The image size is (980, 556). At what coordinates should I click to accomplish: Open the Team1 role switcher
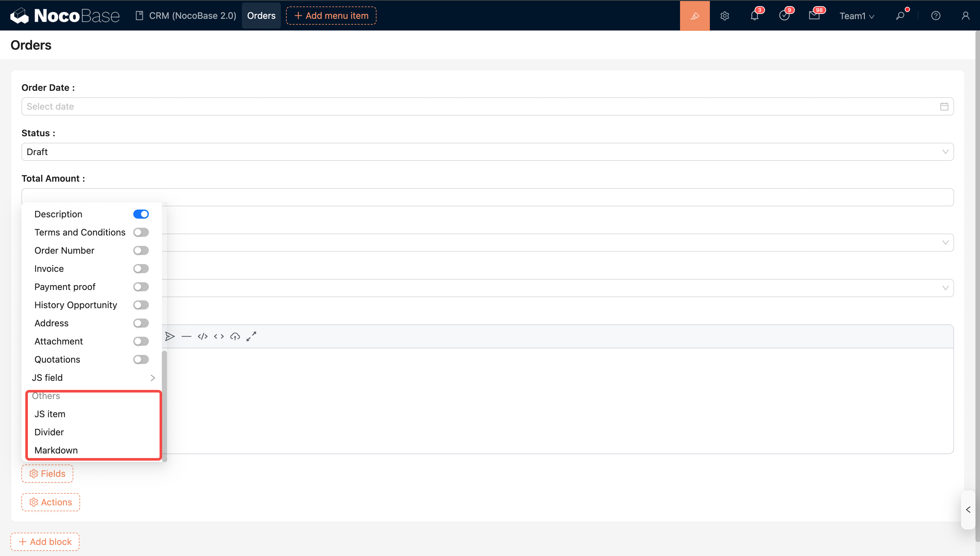click(x=856, y=16)
